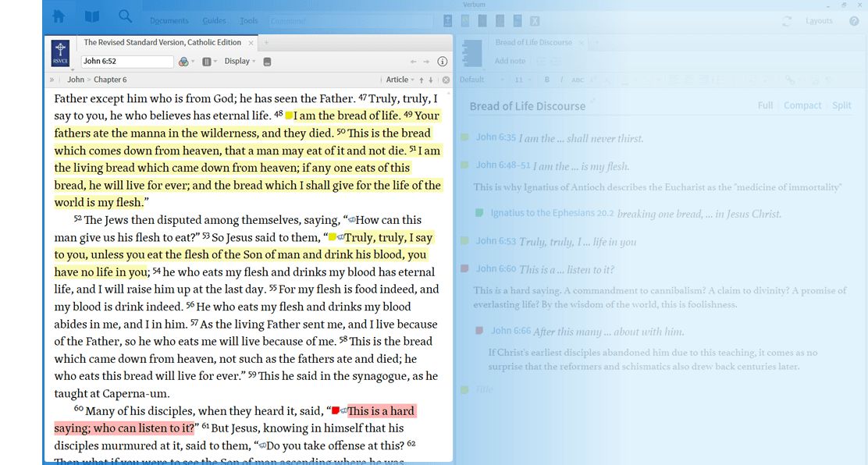Select the Revised Standard Version, Catholic Edition tab
Screen dimensions: 868x465
click(162, 43)
